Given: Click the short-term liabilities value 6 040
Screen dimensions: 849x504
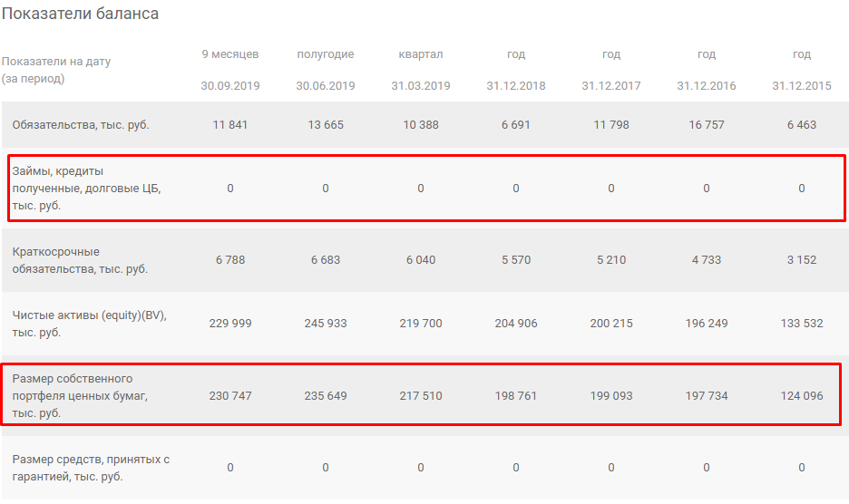Looking at the screenshot, I should [x=421, y=260].
